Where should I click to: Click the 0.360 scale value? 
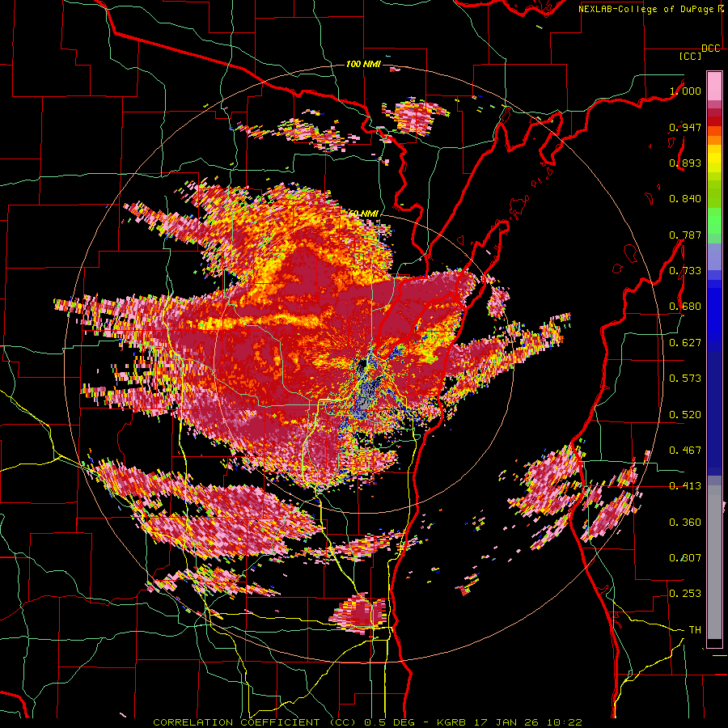click(685, 523)
